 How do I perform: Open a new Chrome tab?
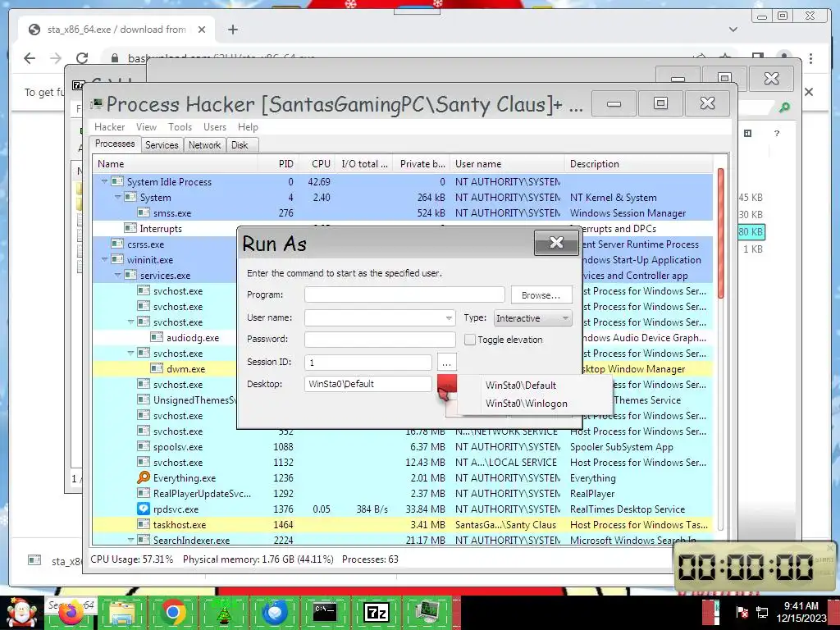pos(232,30)
